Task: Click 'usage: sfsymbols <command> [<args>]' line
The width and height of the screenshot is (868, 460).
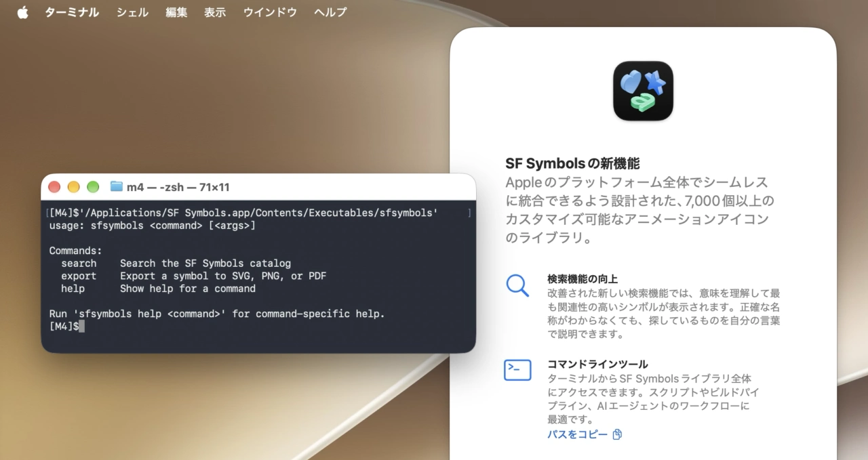Action: 153,225
